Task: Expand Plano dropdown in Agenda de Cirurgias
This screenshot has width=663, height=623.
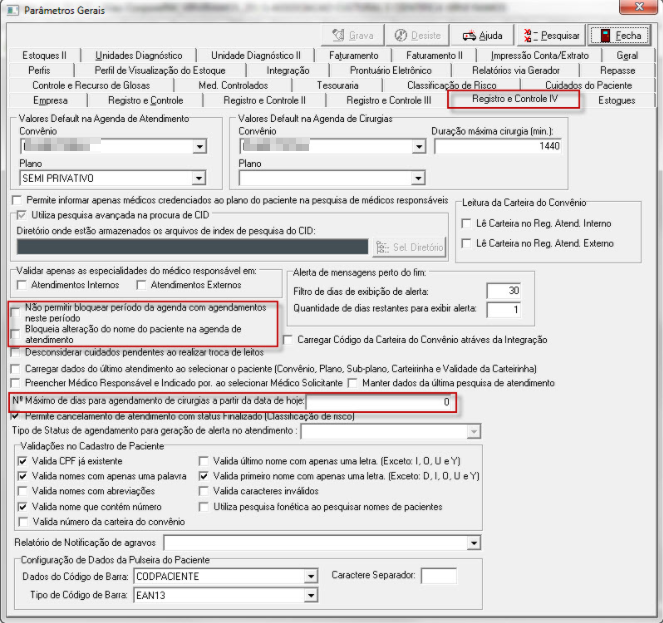Action: click(418, 178)
